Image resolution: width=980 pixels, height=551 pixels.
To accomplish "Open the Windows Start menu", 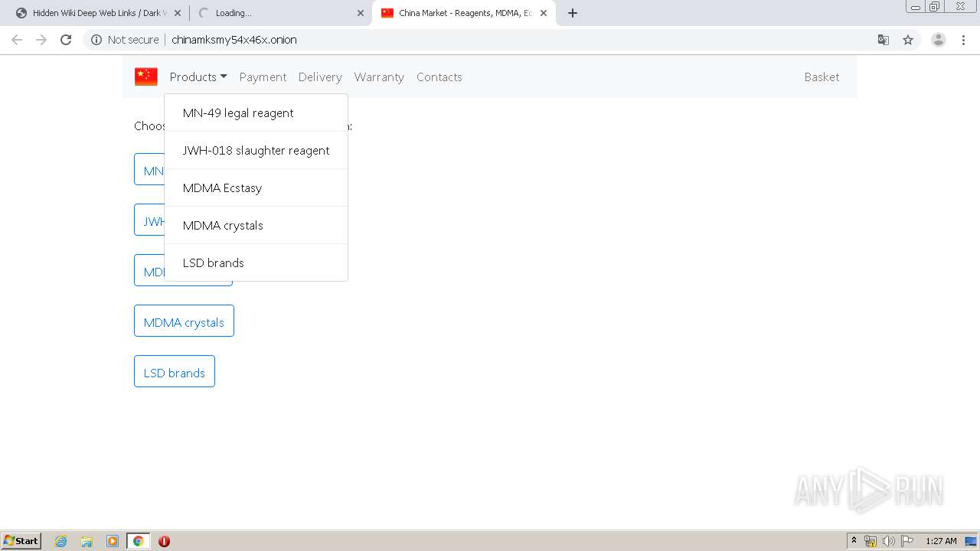I will tap(21, 540).
